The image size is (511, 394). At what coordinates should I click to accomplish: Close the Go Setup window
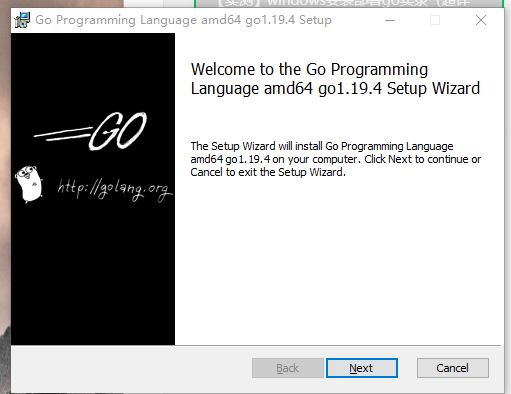tap(481, 20)
